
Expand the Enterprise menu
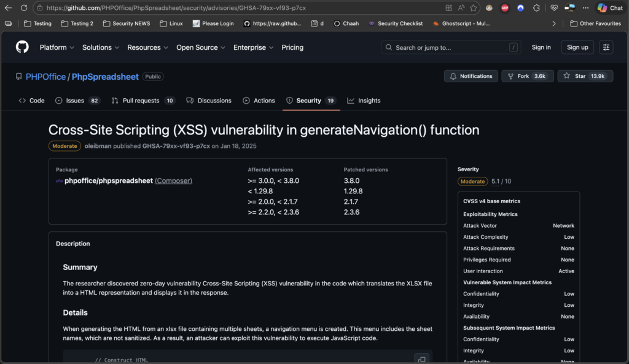point(253,47)
